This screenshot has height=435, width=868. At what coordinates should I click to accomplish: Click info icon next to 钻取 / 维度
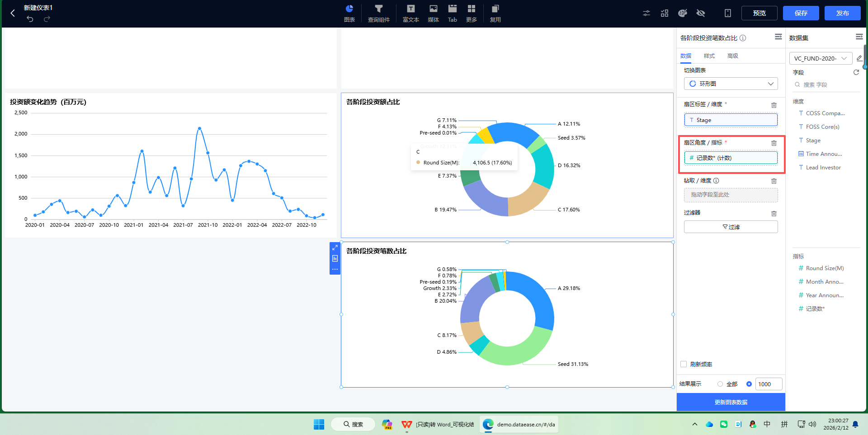click(716, 181)
